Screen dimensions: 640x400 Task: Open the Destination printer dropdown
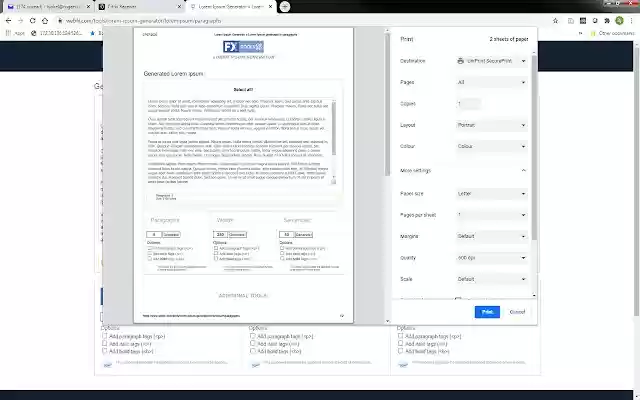point(491,61)
